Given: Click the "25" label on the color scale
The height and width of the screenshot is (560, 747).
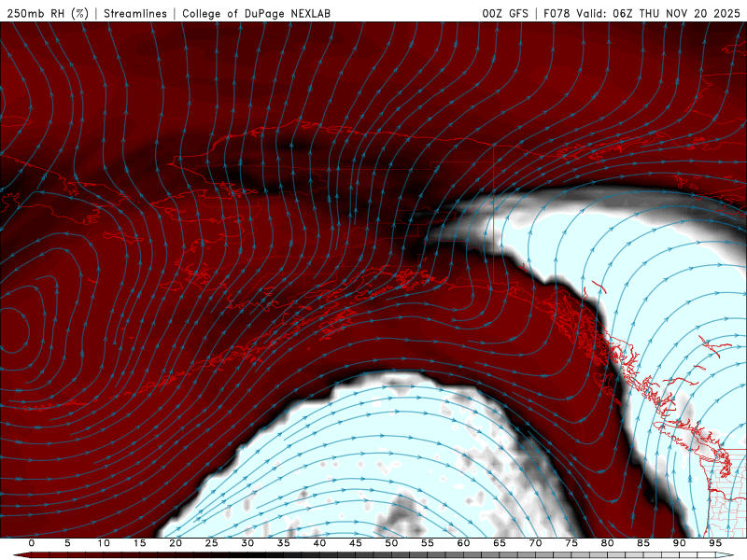Looking at the screenshot, I should (212, 543).
